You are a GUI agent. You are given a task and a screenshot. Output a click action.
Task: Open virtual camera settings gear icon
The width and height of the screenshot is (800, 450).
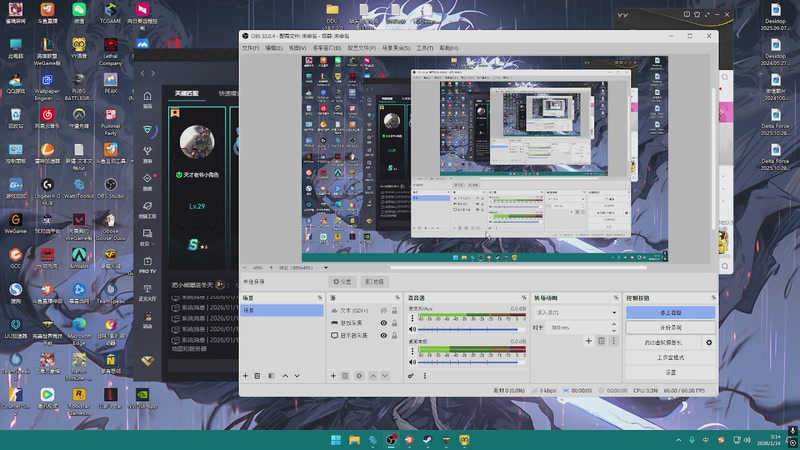point(709,342)
